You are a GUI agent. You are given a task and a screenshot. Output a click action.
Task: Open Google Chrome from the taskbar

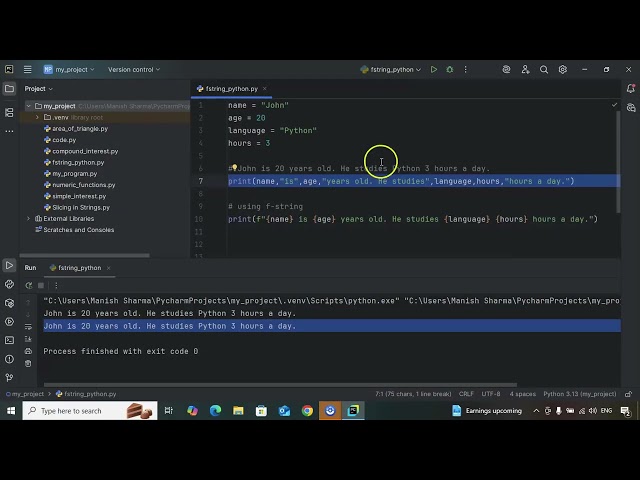coord(307,411)
